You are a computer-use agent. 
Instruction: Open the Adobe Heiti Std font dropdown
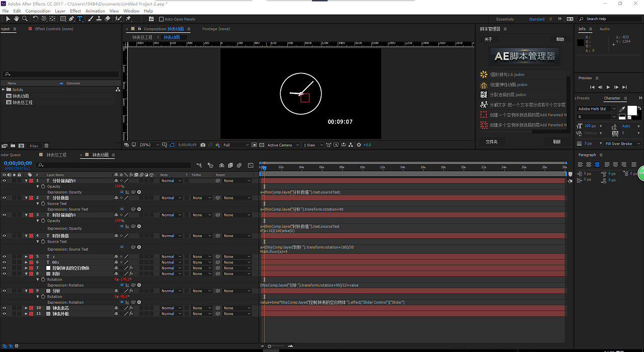pos(597,109)
